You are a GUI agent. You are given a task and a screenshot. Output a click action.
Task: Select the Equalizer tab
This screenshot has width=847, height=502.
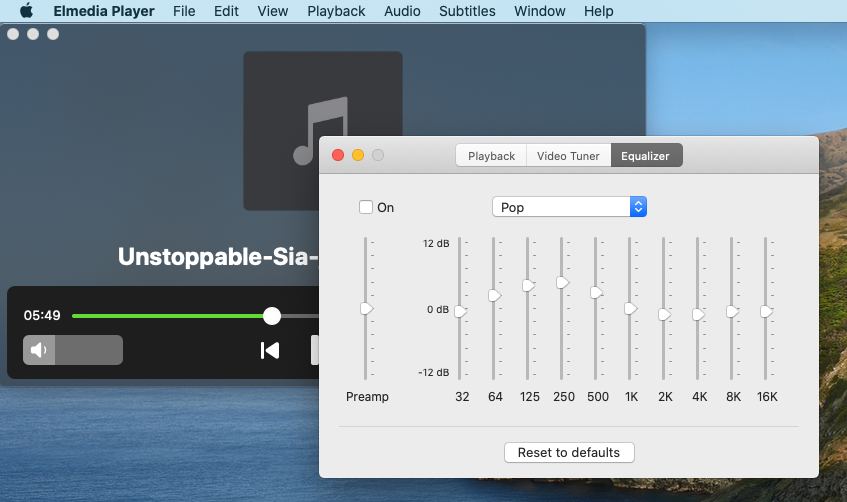[645, 156]
